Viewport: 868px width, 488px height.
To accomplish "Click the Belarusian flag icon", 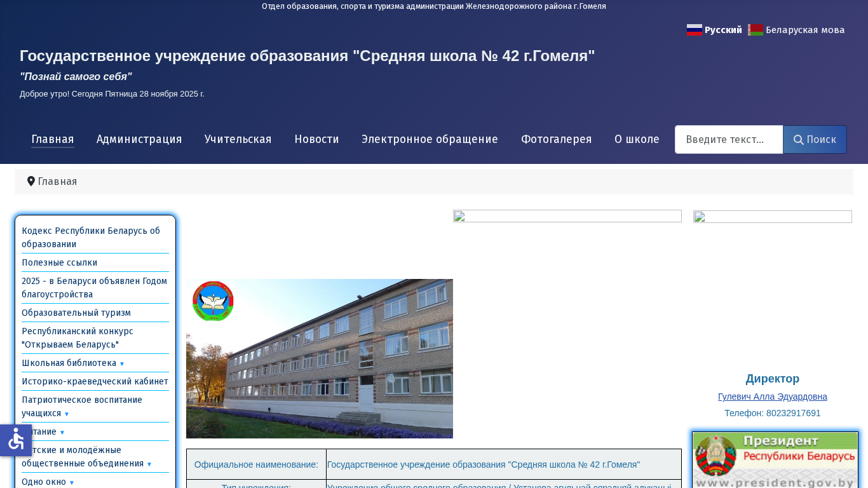I will 756,30.
